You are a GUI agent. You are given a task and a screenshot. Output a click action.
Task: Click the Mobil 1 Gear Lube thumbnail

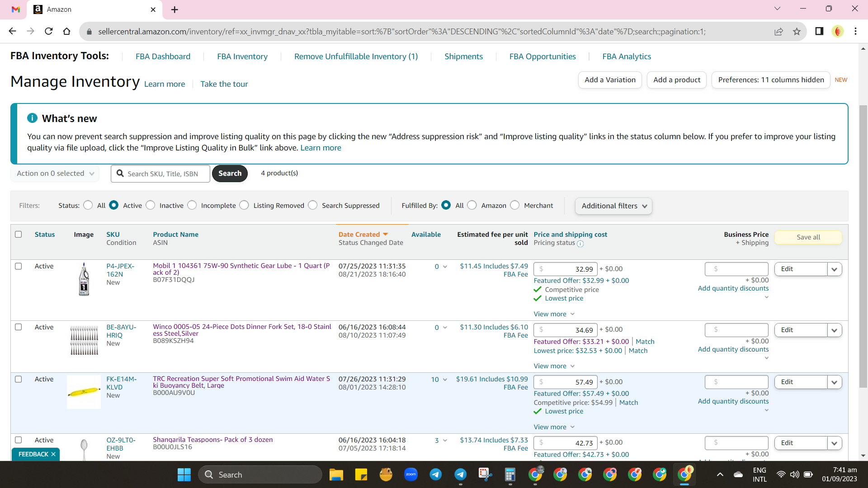pyautogui.click(x=84, y=279)
